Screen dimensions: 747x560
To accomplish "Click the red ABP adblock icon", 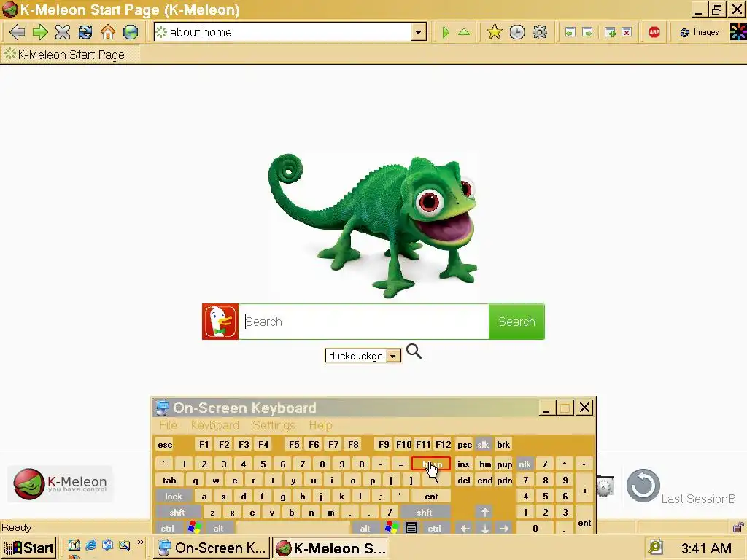I will coord(654,32).
